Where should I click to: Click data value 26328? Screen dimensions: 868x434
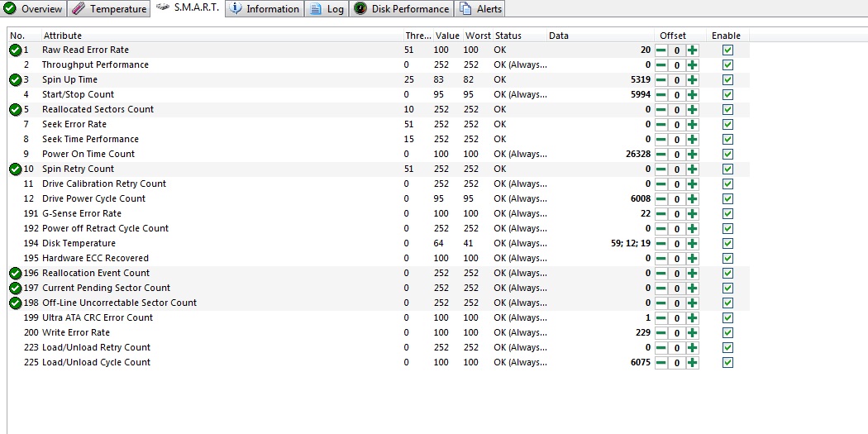(x=637, y=154)
